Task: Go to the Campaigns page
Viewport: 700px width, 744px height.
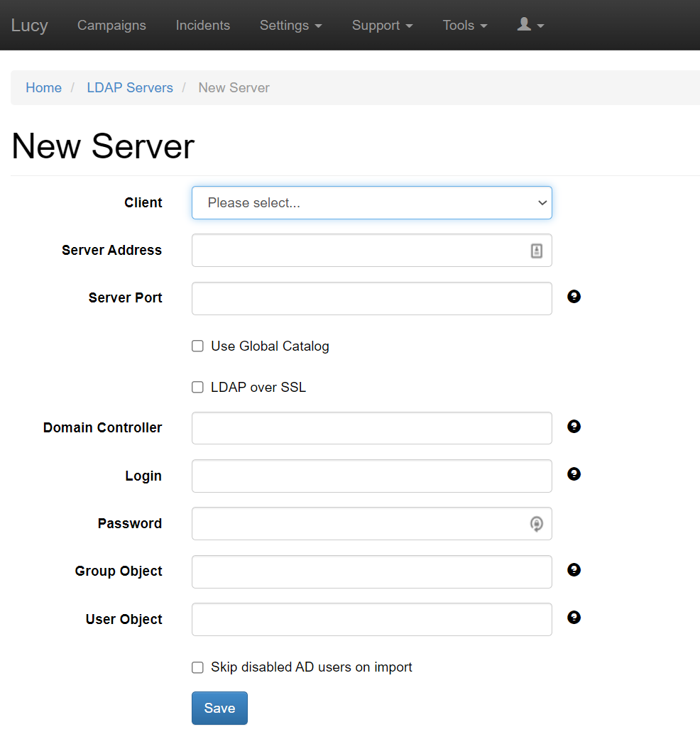Action: point(111,25)
